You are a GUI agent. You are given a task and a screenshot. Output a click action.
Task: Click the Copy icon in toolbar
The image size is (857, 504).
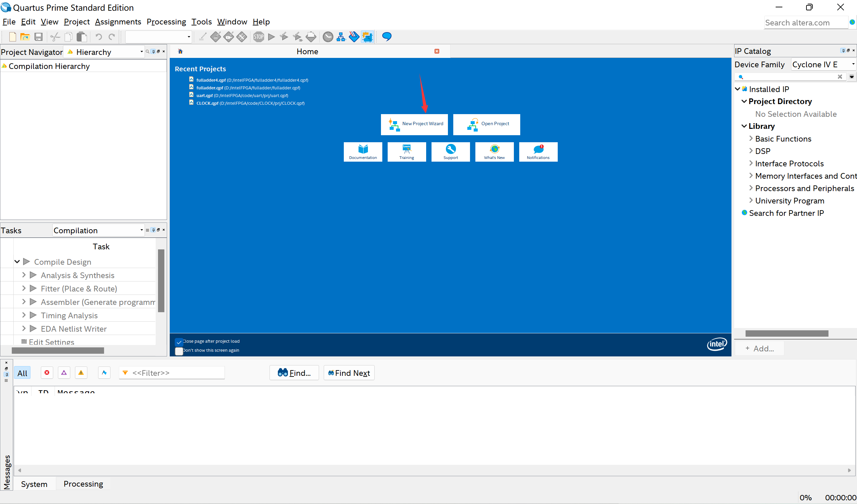[68, 37]
